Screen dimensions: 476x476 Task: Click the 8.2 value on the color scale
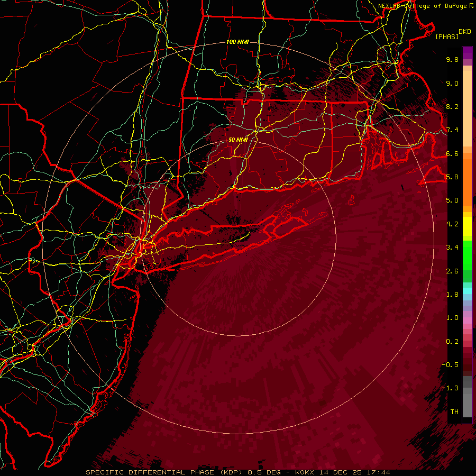(x=452, y=106)
